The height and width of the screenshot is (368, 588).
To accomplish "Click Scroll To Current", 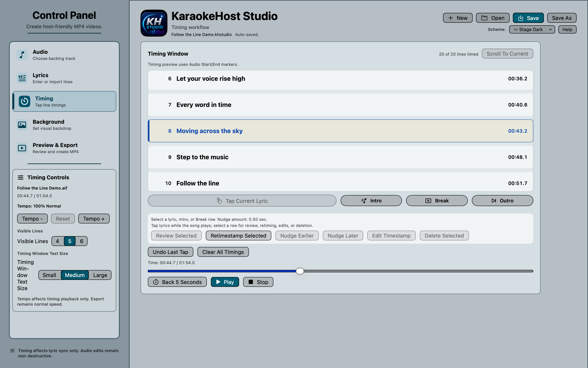I will [507, 54].
